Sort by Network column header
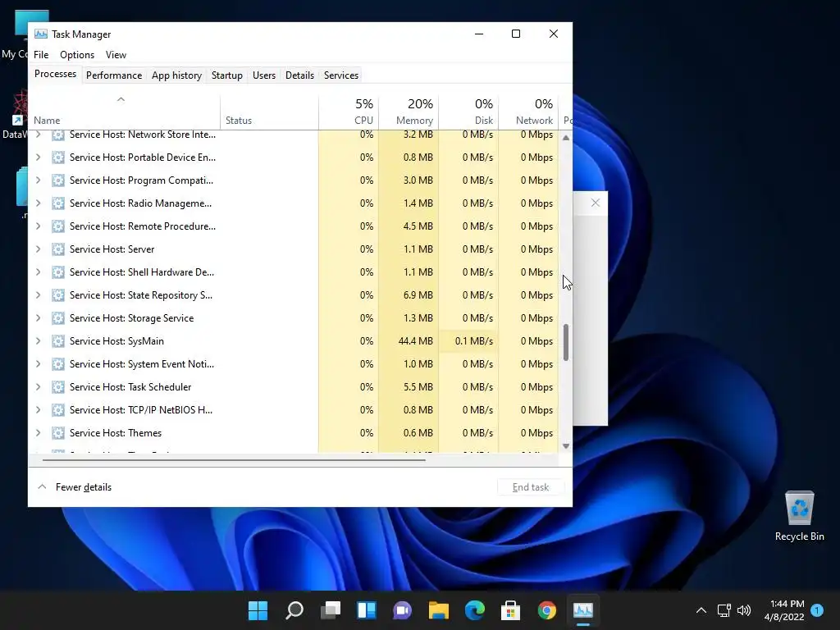The height and width of the screenshot is (630, 840). [x=529, y=112]
